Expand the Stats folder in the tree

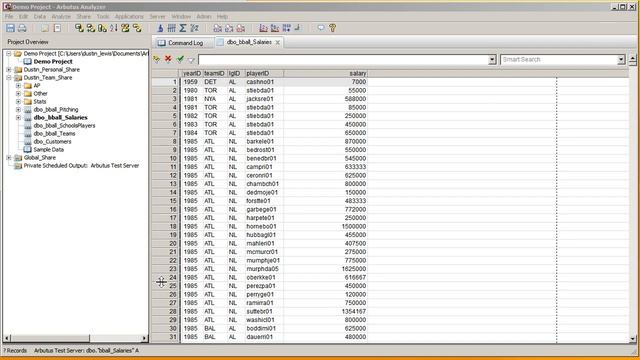tap(18, 102)
